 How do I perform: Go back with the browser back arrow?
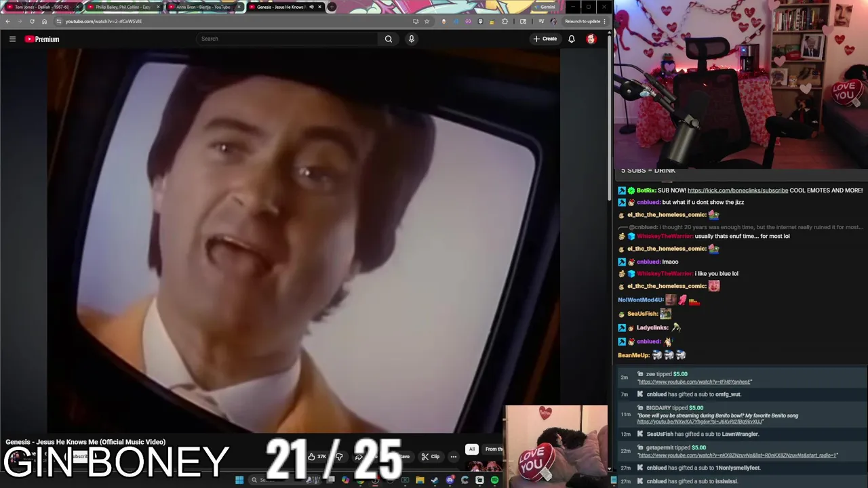pyautogui.click(x=7, y=21)
